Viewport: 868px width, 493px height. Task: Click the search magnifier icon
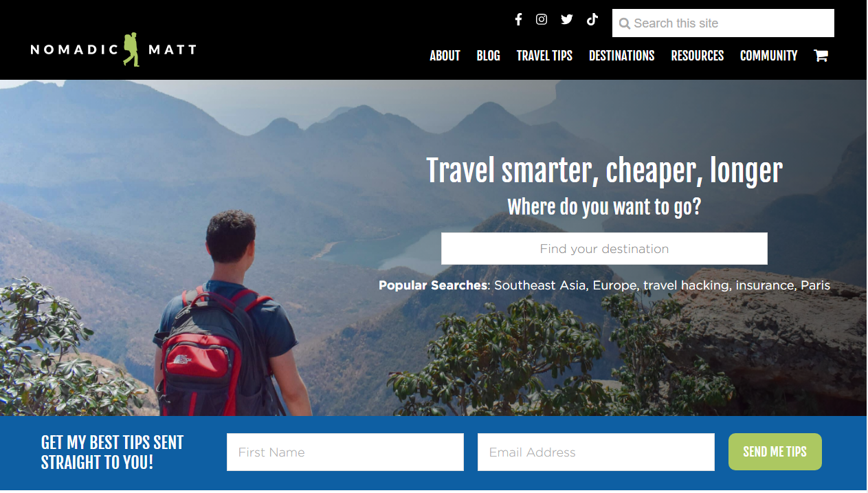coord(624,24)
